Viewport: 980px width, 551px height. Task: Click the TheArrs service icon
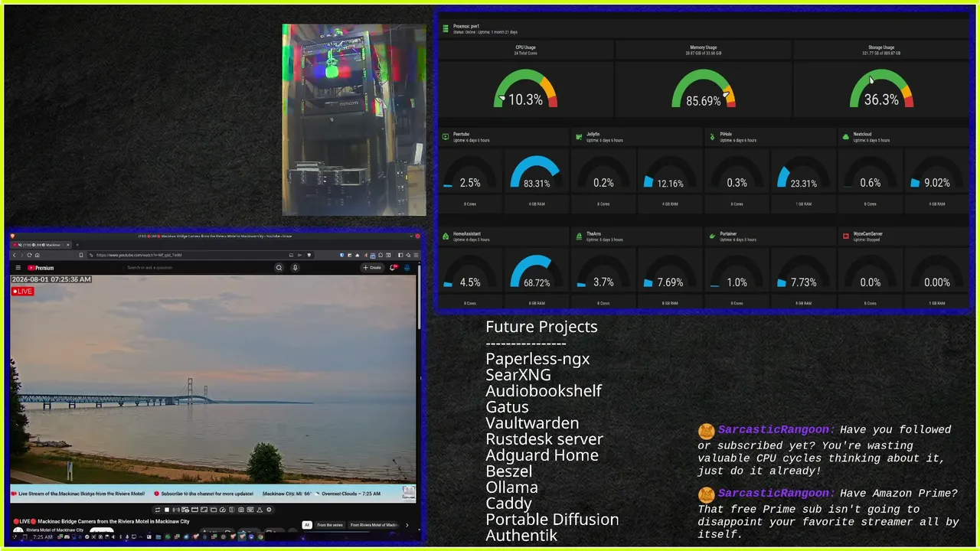click(579, 236)
